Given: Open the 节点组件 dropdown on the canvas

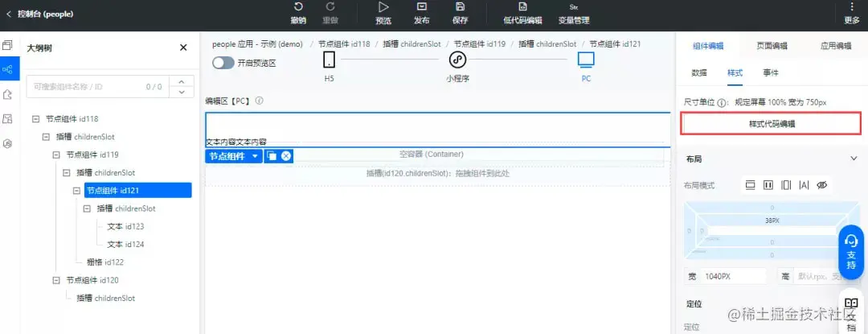Looking at the screenshot, I should pos(234,156).
